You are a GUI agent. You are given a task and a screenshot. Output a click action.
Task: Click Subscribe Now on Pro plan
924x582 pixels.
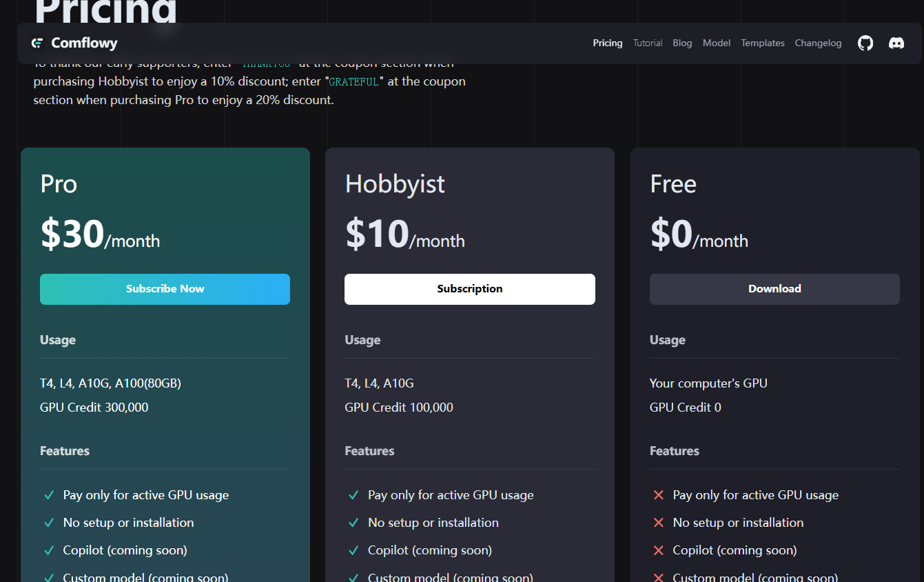(x=165, y=289)
